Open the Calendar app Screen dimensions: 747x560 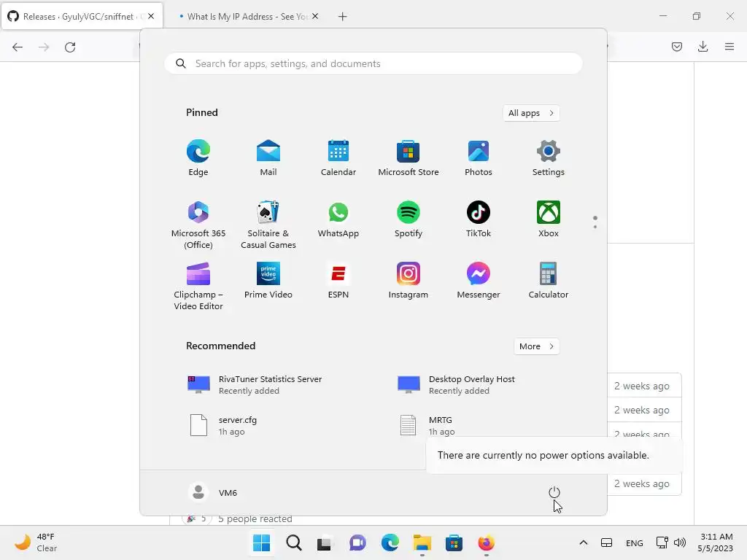(338, 157)
